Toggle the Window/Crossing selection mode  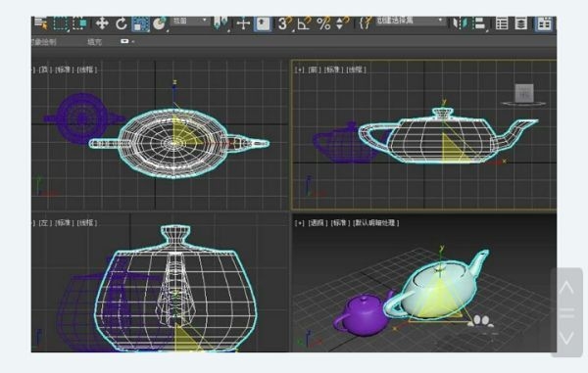click(x=79, y=23)
